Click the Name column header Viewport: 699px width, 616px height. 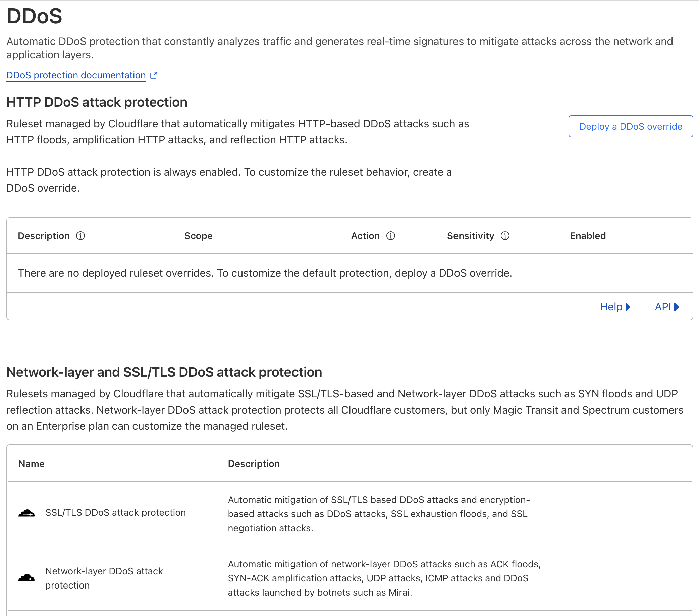coord(32,464)
